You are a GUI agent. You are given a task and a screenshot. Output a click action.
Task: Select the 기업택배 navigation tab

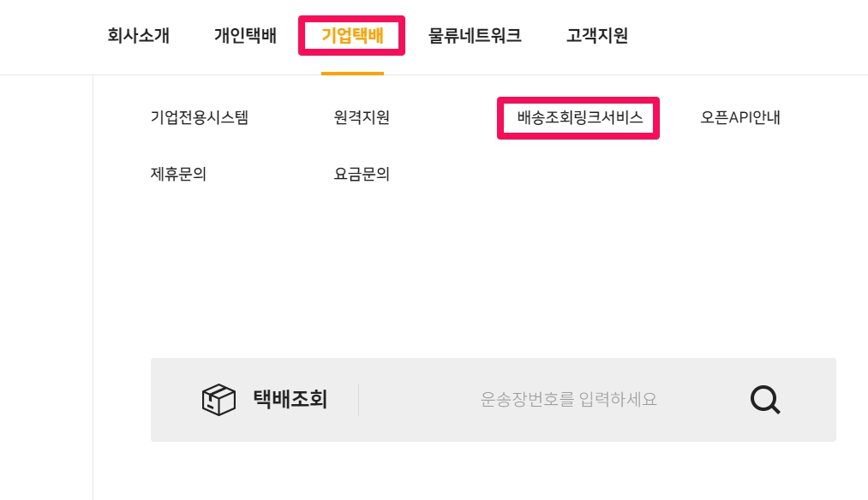tap(351, 35)
